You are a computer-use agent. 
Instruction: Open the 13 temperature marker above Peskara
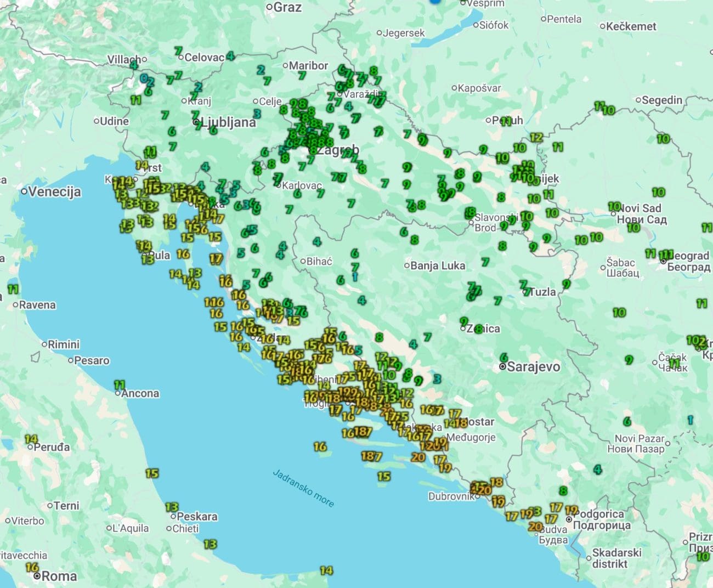pos(172,507)
